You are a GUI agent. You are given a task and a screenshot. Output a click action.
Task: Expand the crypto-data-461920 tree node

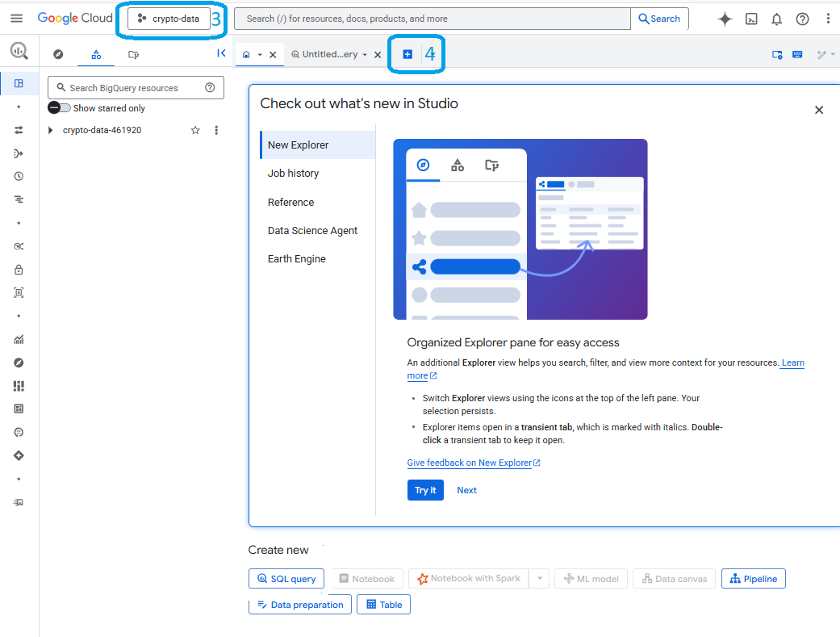[x=49, y=130]
